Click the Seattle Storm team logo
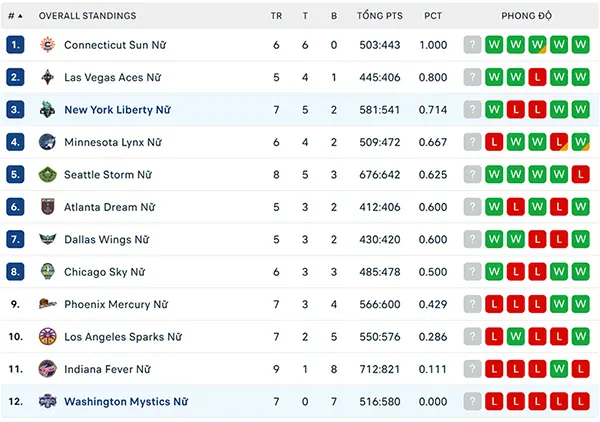600x422 pixels. coord(47,174)
